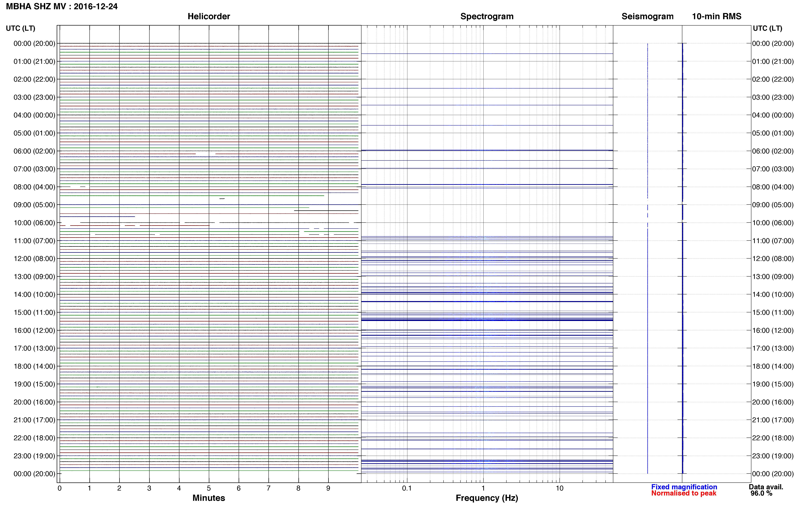Select the "Frequency (Hz)" axis title
Viewport: 812px width, 508px height.
(487, 498)
